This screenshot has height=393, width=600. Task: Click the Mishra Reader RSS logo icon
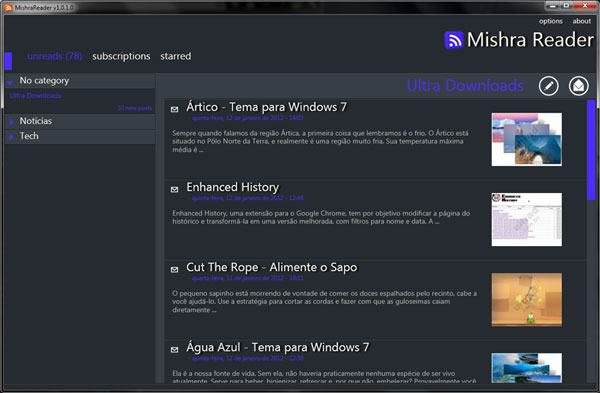454,40
